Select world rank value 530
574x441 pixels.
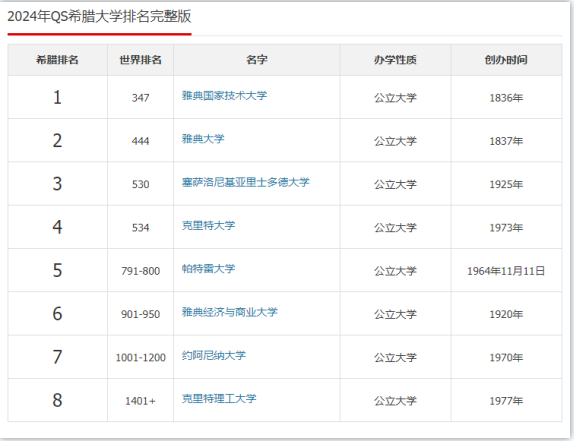(x=141, y=184)
